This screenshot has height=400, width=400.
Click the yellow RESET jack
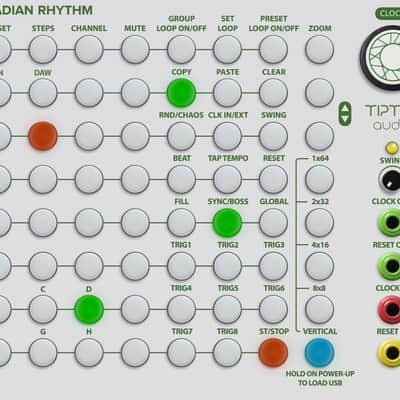(x=389, y=352)
